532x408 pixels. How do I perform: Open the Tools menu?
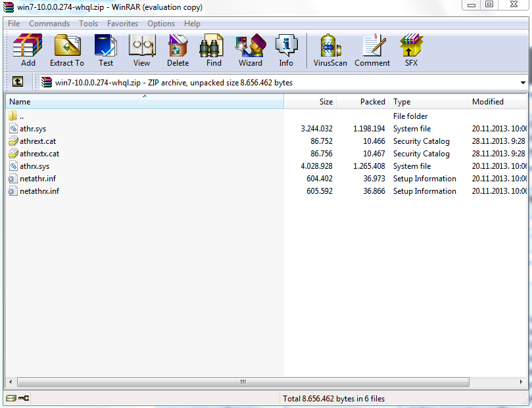(x=89, y=24)
